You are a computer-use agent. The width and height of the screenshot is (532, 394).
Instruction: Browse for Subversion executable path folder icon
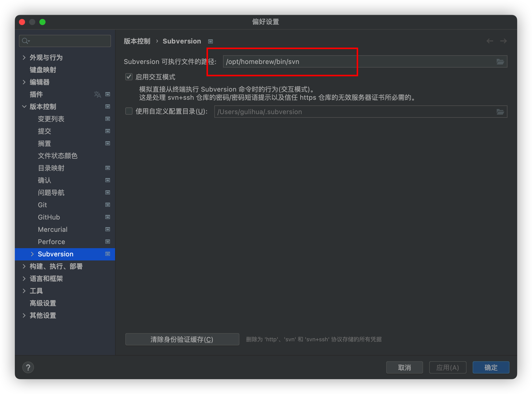pyautogui.click(x=500, y=62)
